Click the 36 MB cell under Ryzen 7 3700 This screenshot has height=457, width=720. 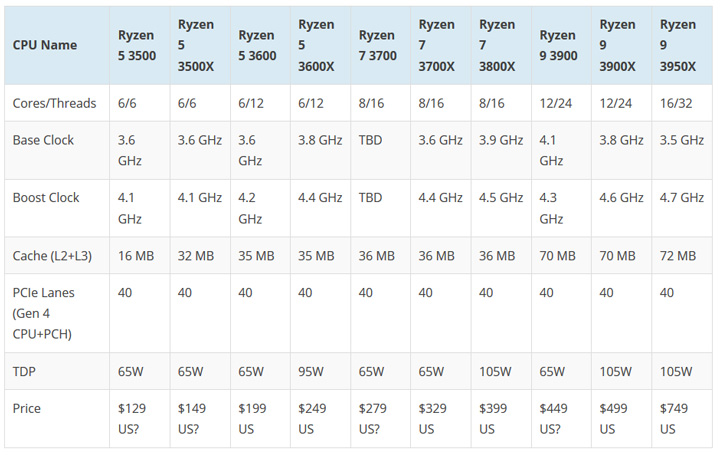click(x=380, y=255)
